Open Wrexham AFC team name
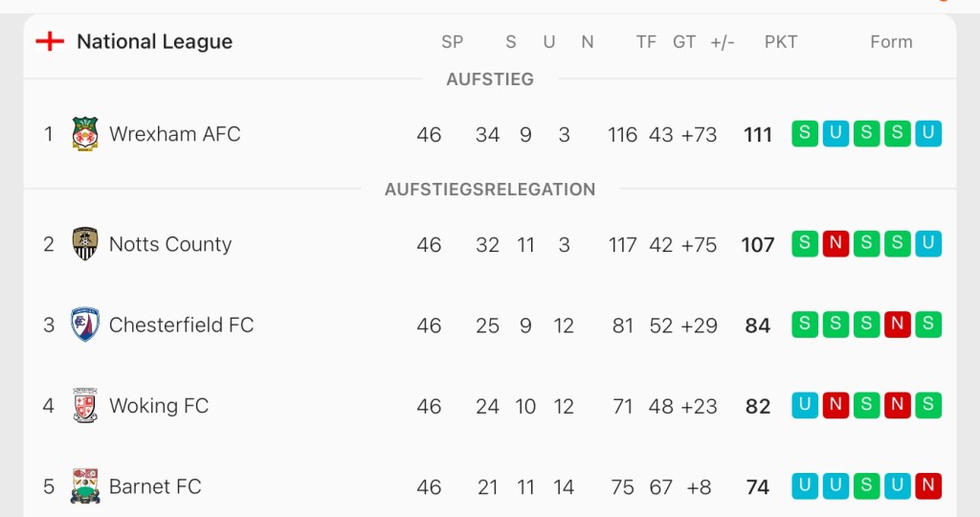Image resolution: width=980 pixels, height=517 pixels. [175, 134]
